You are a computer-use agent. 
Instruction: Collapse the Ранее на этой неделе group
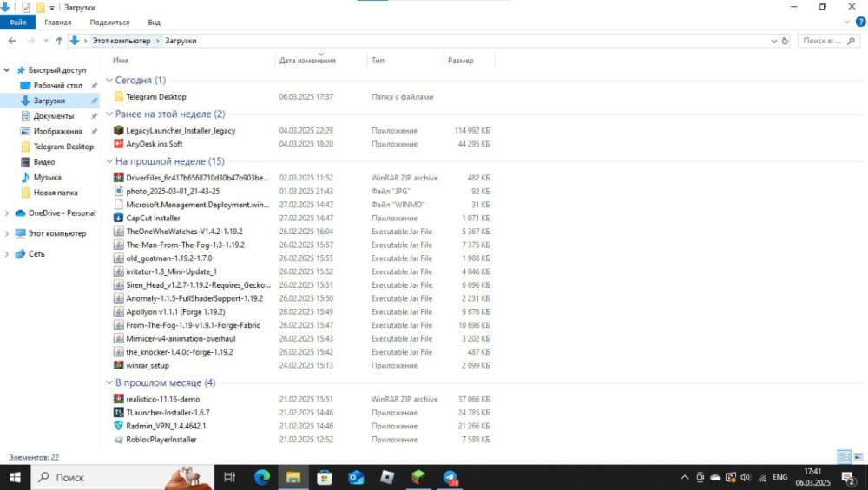pos(109,114)
